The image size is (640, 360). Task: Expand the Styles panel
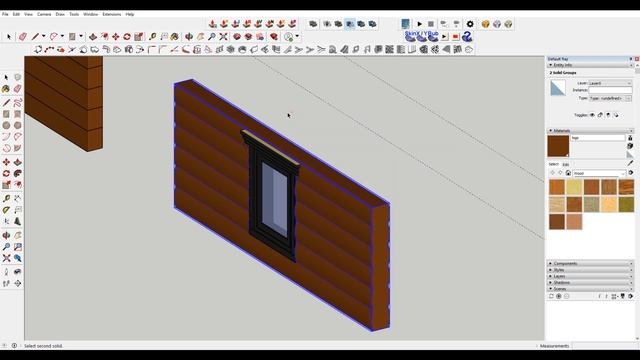tap(550, 270)
